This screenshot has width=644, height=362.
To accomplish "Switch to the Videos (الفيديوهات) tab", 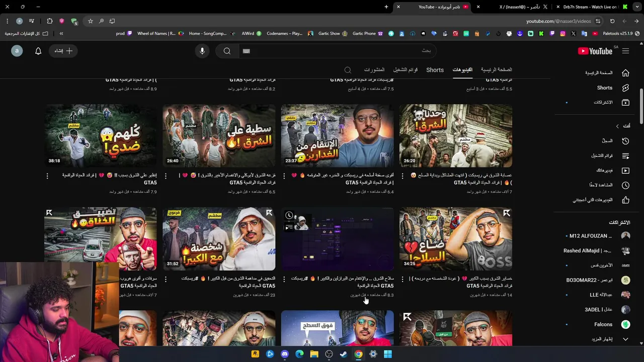I will [462, 70].
